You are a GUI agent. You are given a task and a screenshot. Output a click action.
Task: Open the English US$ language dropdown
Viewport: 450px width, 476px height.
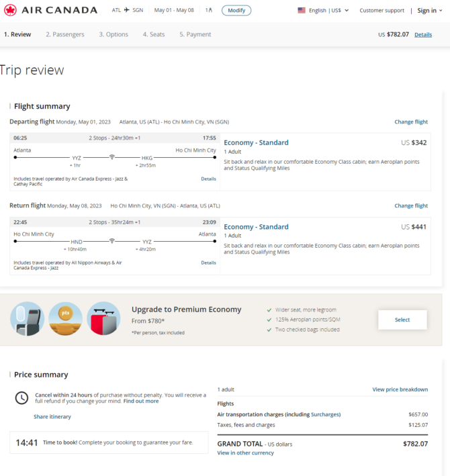(328, 10)
